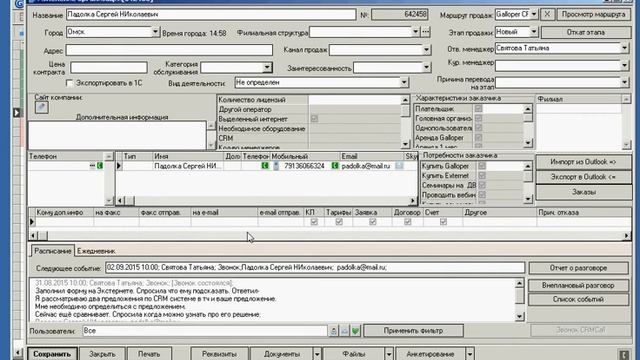The image size is (640, 360).
Task: Click green call icon in the Телефон list
Action: point(100,166)
